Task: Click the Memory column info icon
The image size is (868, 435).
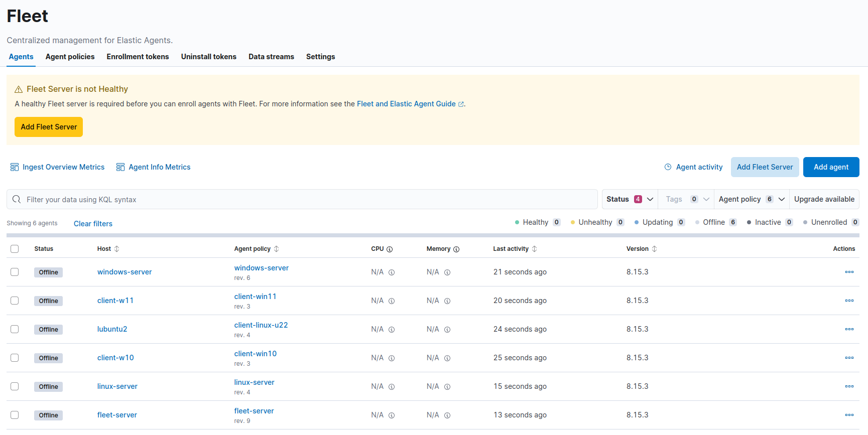Action: click(456, 249)
